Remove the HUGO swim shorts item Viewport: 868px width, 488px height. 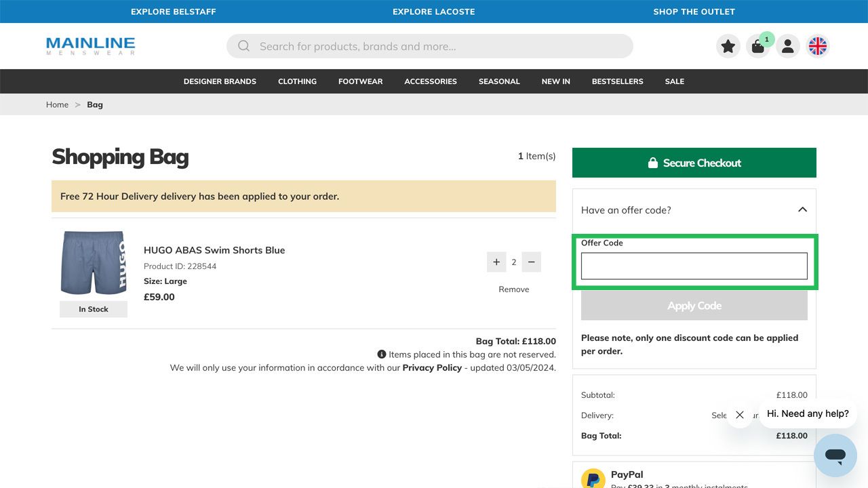pyautogui.click(x=514, y=289)
